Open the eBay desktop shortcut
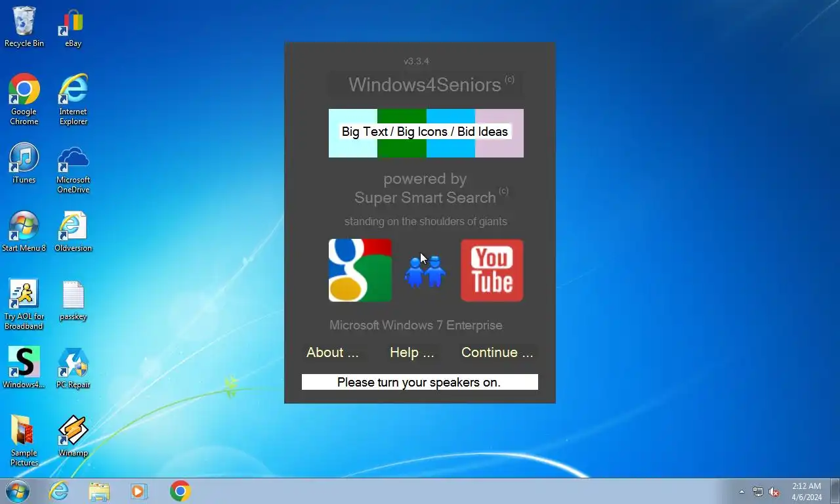This screenshot has width=840, height=504. pyautogui.click(x=73, y=26)
